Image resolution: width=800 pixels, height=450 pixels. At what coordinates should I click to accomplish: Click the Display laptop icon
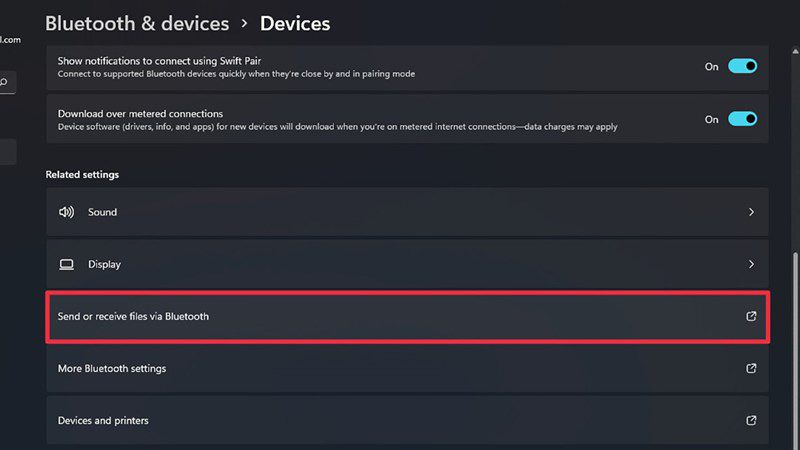click(66, 264)
